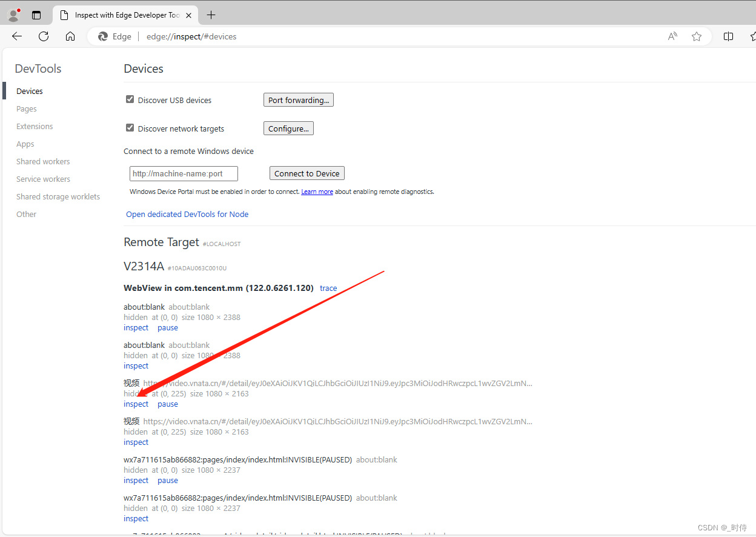Add page to favorites star icon
This screenshot has height=537, width=756.
click(x=697, y=36)
